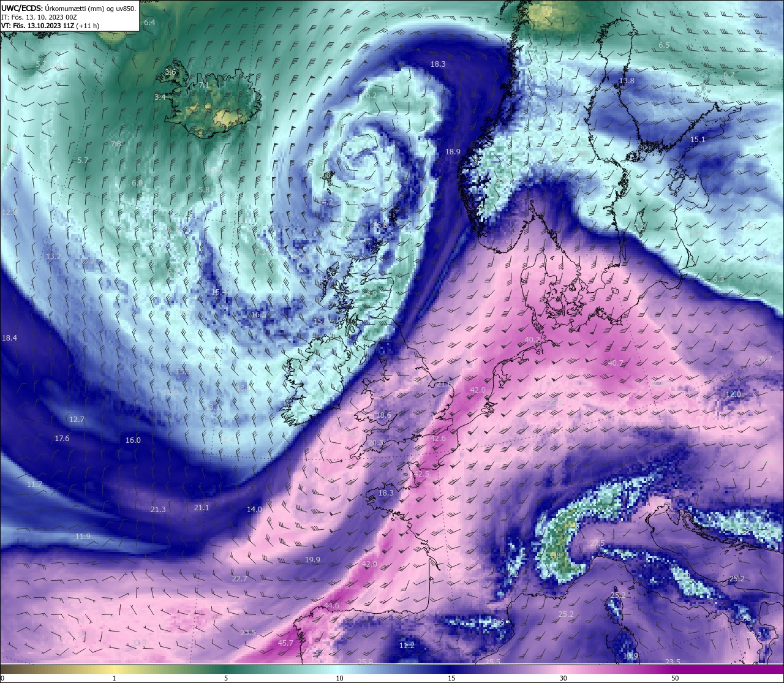Click the 13.8 value over Sweden
Viewport: 784px width, 683px height.
click(x=627, y=81)
